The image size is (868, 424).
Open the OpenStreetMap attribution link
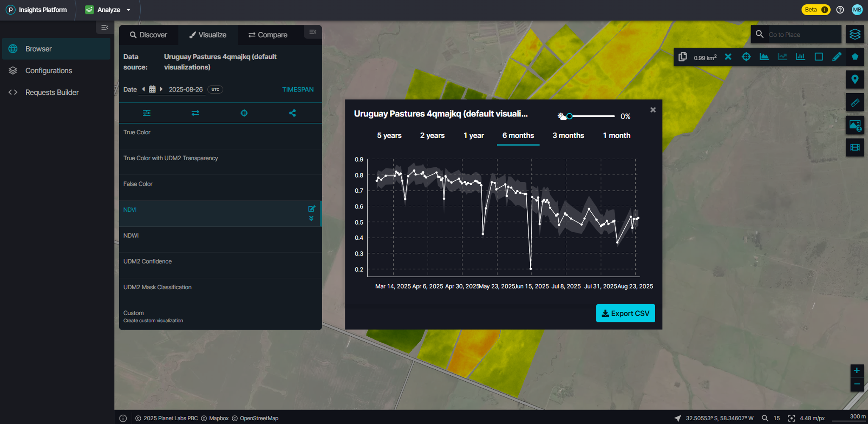[x=259, y=418]
